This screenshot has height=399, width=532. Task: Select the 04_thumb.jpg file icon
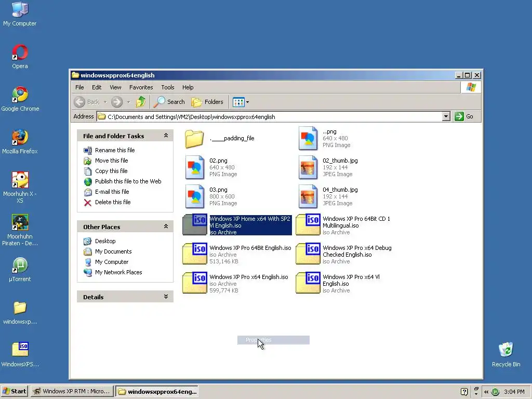(x=308, y=196)
